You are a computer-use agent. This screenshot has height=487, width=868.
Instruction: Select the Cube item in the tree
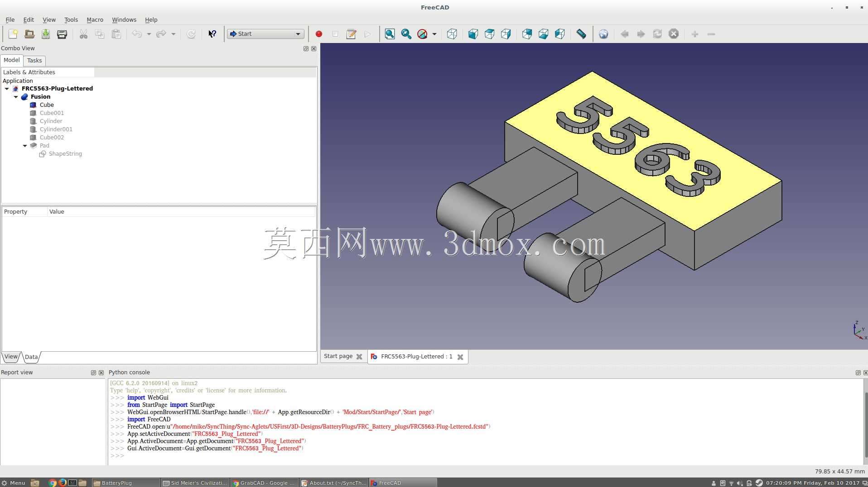coord(47,105)
